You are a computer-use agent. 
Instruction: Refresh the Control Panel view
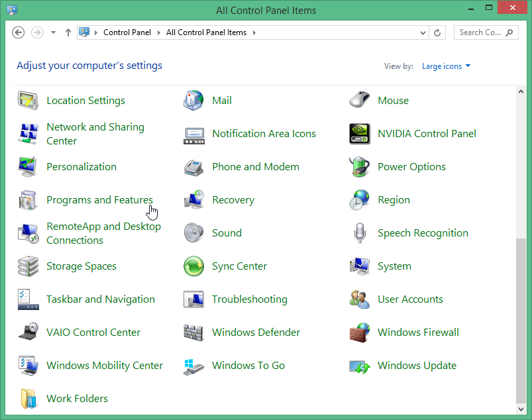(x=437, y=33)
